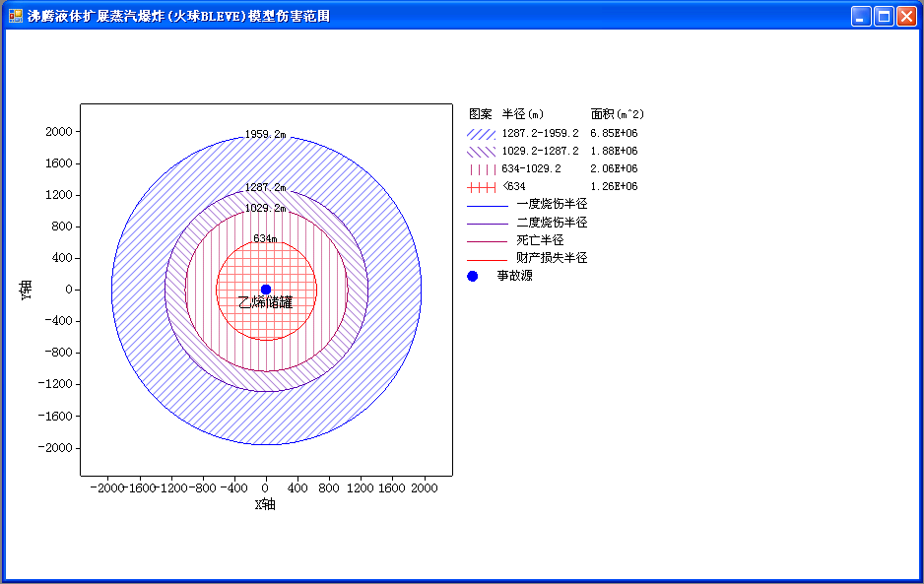Click the red grid swatch for <634

pyautogui.click(x=482, y=187)
